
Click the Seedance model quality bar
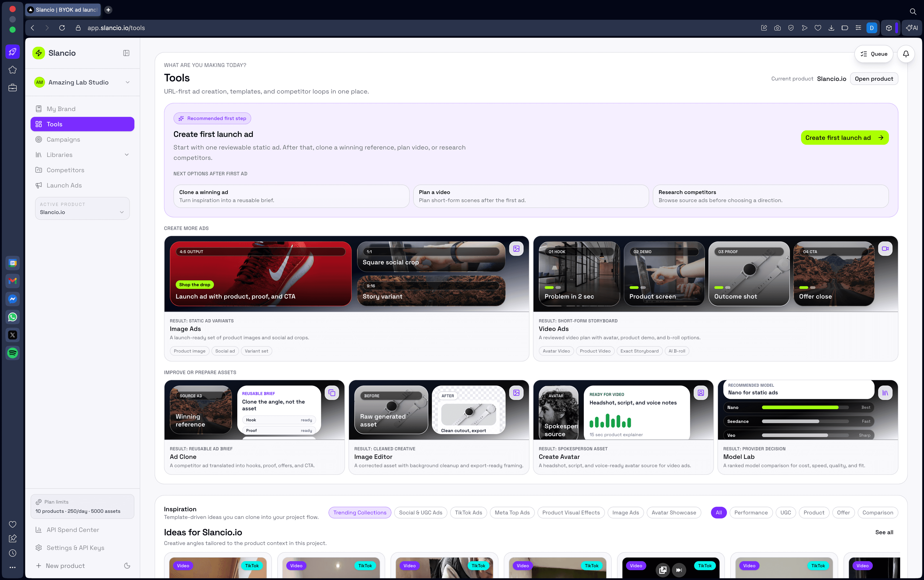[x=805, y=421]
